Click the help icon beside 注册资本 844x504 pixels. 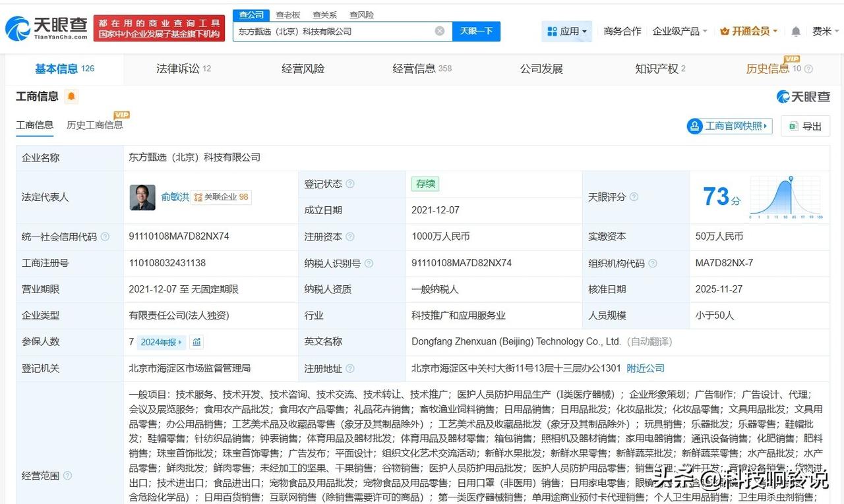point(350,237)
